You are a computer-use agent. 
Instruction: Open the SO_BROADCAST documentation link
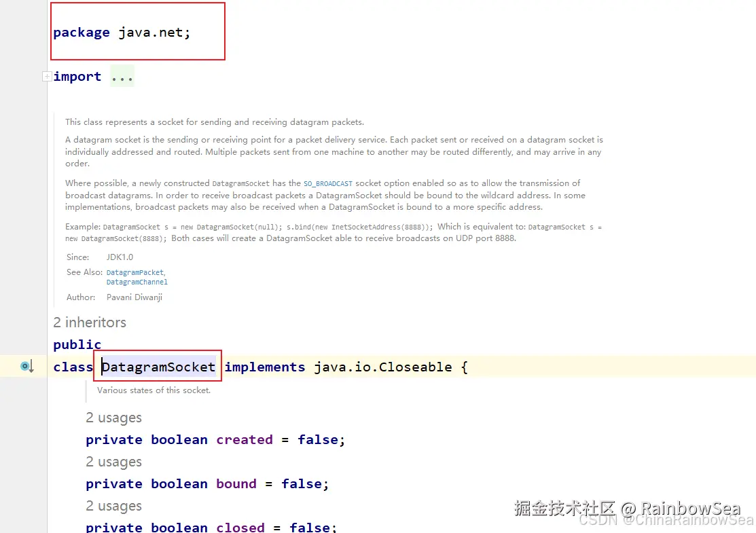click(x=328, y=183)
